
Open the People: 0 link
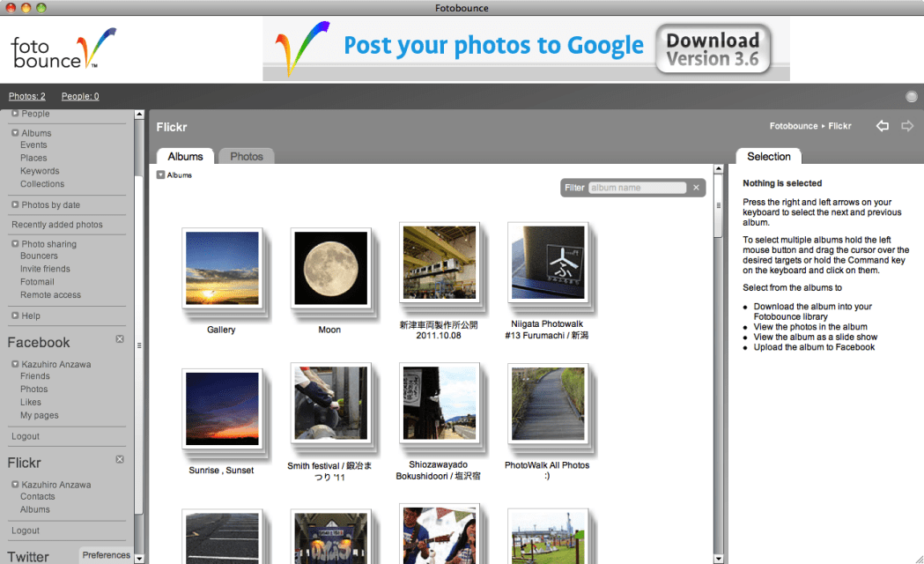pos(80,96)
